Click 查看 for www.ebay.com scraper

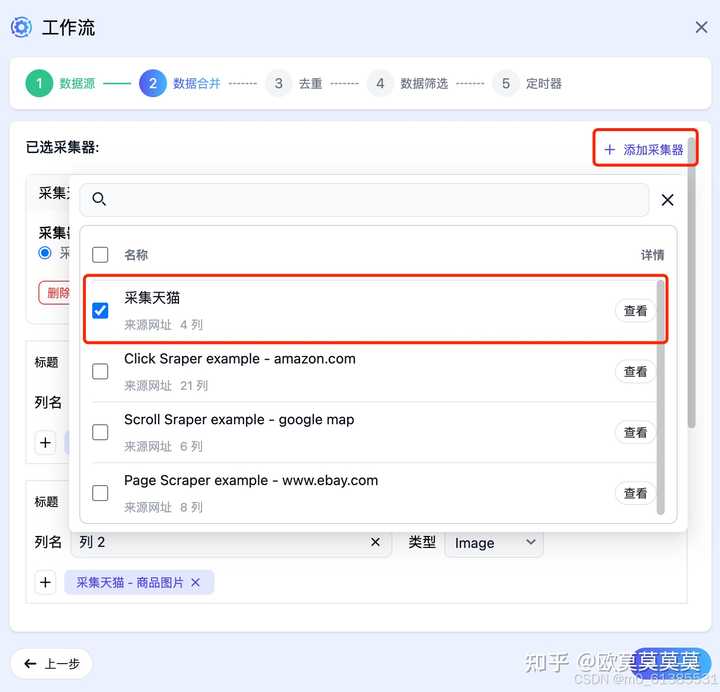pos(635,493)
